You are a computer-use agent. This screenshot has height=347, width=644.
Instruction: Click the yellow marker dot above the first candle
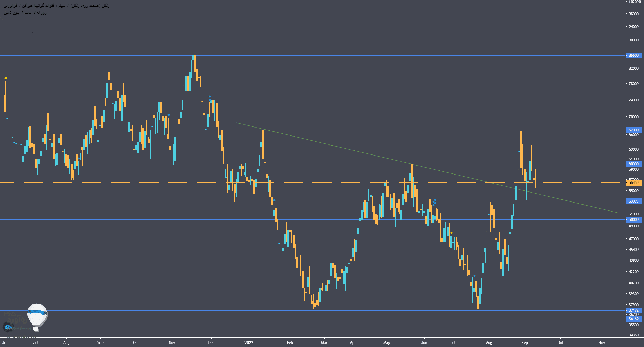6,78
